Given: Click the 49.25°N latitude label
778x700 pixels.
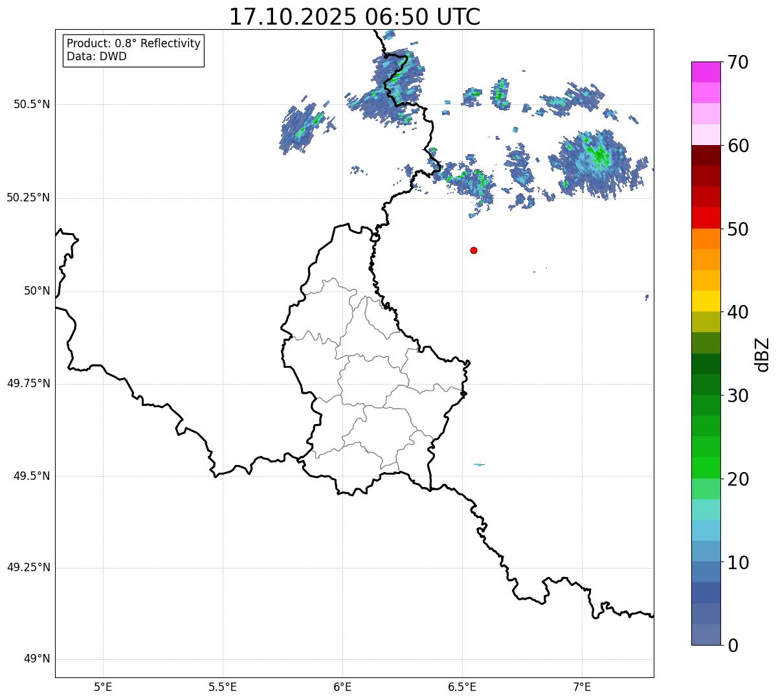Looking at the screenshot, I should click(28, 568).
